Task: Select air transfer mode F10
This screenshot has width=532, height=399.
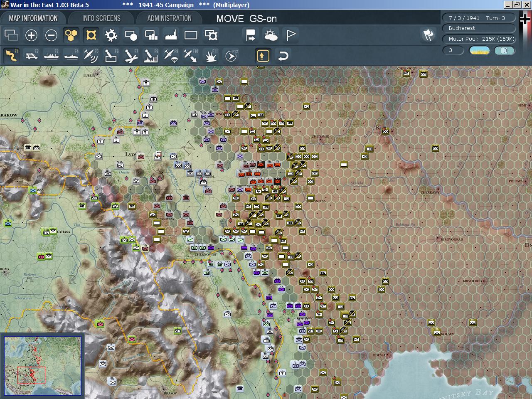Action: coord(191,56)
